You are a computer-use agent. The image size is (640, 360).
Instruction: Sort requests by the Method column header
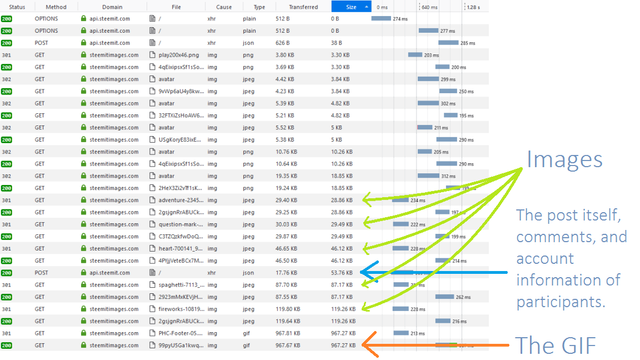pos(56,7)
